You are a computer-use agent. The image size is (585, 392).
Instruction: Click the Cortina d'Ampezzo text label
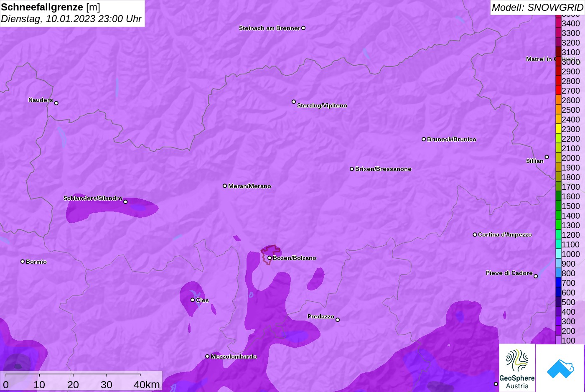[x=505, y=234]
